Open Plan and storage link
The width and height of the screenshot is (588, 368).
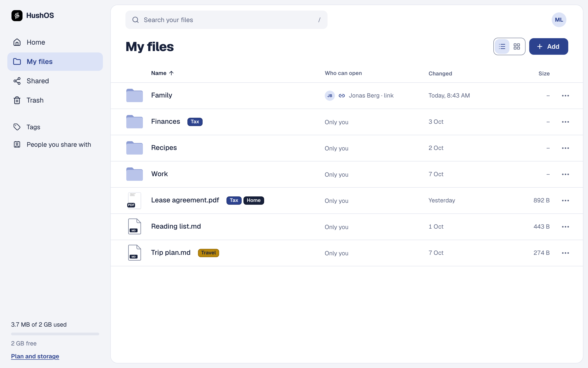coord(35,356)
